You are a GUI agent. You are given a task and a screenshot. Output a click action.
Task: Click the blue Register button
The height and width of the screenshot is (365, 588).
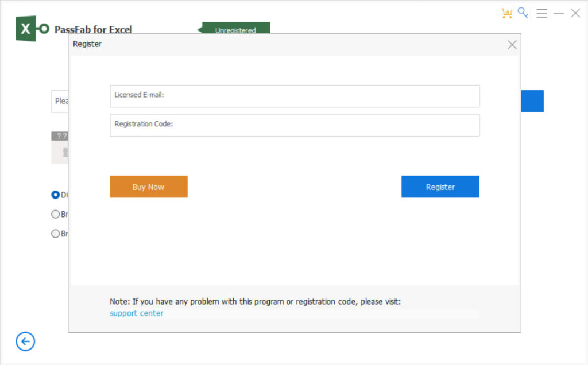(440, 187)
